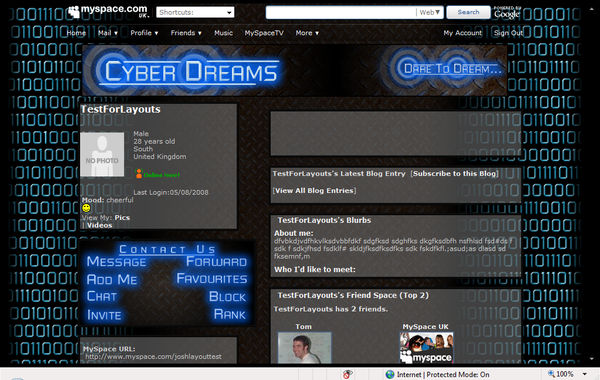Click the Cyber Dreams banner
Screen dimensions: 600x380
(x=295, y=70)
